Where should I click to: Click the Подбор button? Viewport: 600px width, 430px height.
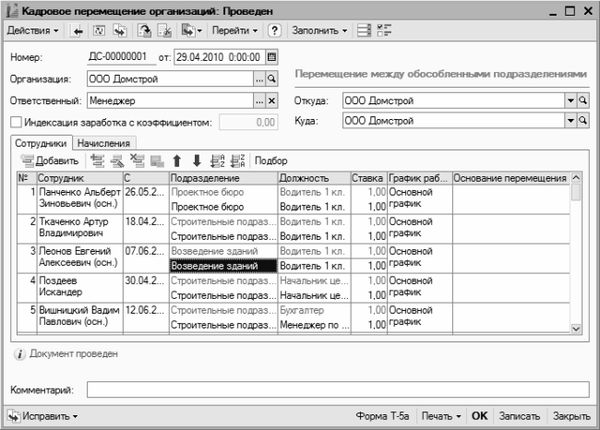coord(271,161)
